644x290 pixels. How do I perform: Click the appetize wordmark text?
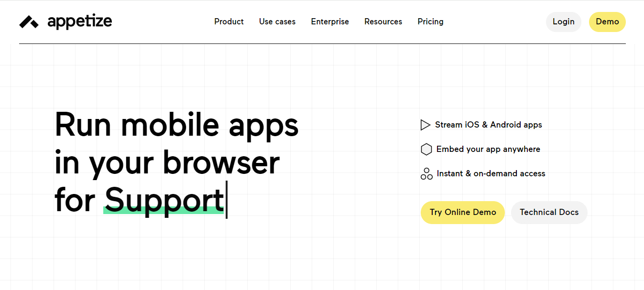[x=79, y=21]
